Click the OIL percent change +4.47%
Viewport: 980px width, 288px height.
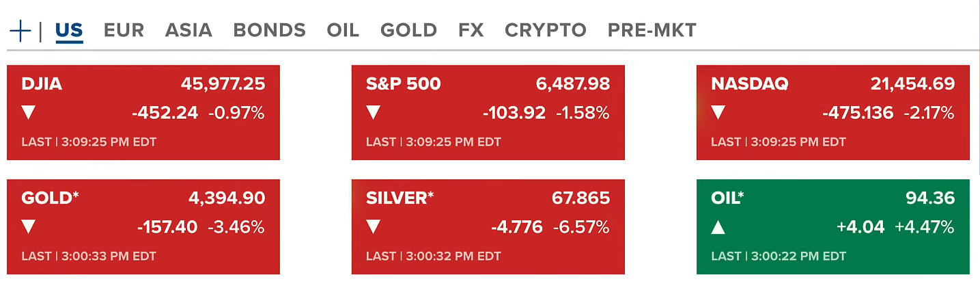coord(925,227)
